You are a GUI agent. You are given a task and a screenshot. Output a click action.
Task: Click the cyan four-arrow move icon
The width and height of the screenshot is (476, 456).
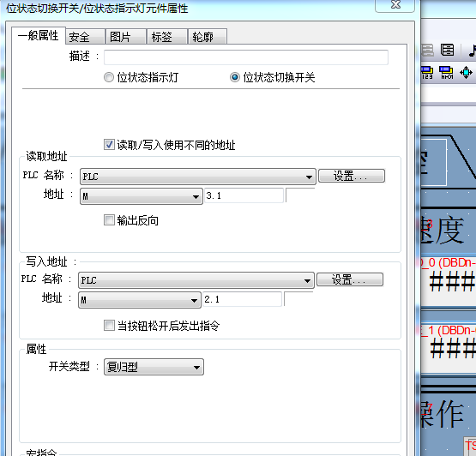[466, 73]
